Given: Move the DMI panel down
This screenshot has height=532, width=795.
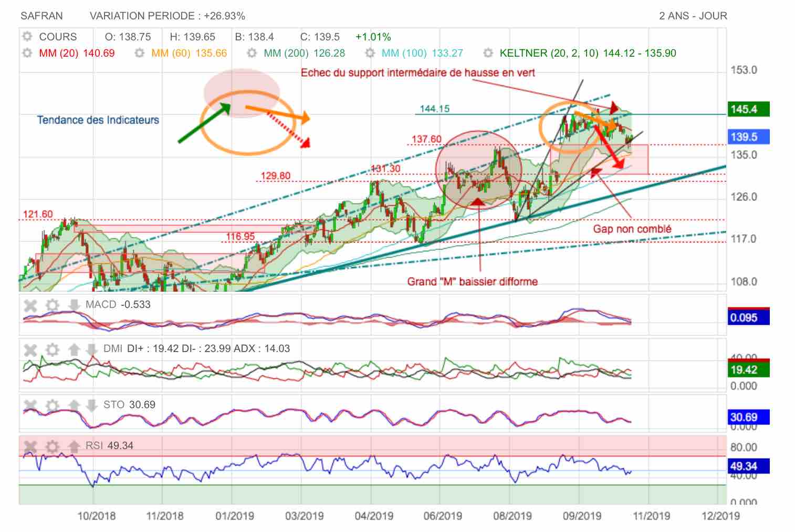Looking at the screenshot, I should click(91, 349).
